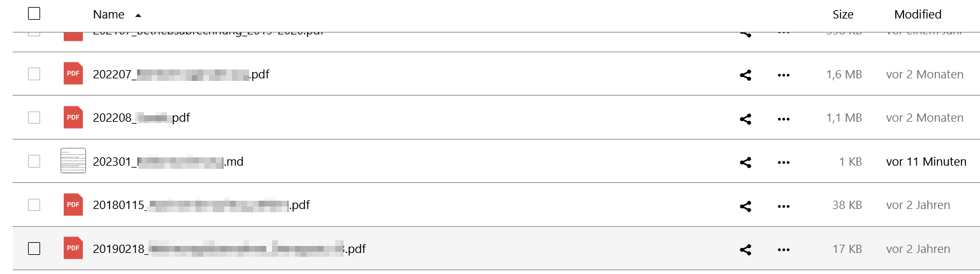Share the 20190218 PDF file
Image resolution: width=980 pixels, height=274 pixels.
(746, 250)
